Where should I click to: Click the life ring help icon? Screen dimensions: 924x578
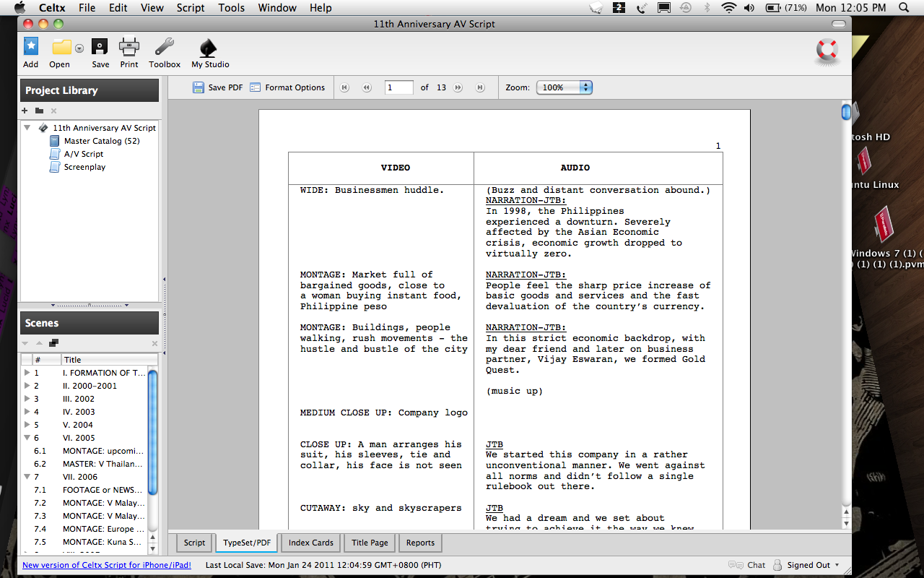pyautogui.click(x=827, y=51)
